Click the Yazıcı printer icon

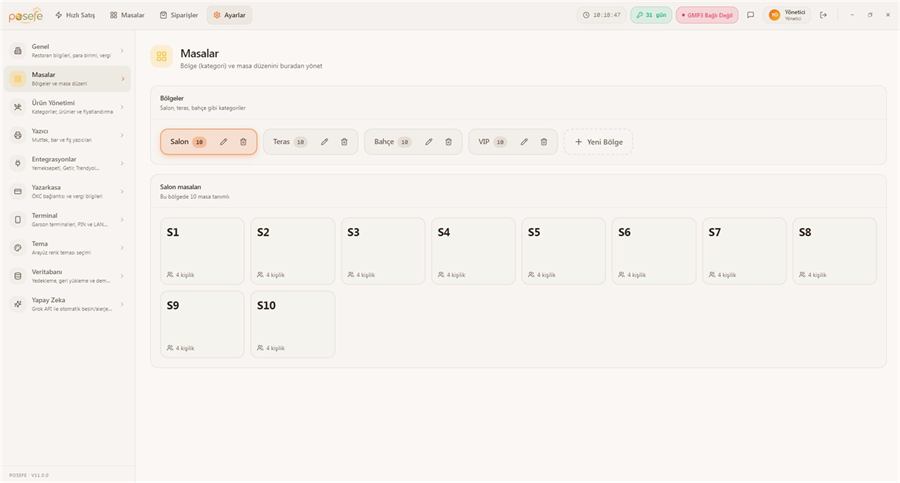(x=18, y=135)
